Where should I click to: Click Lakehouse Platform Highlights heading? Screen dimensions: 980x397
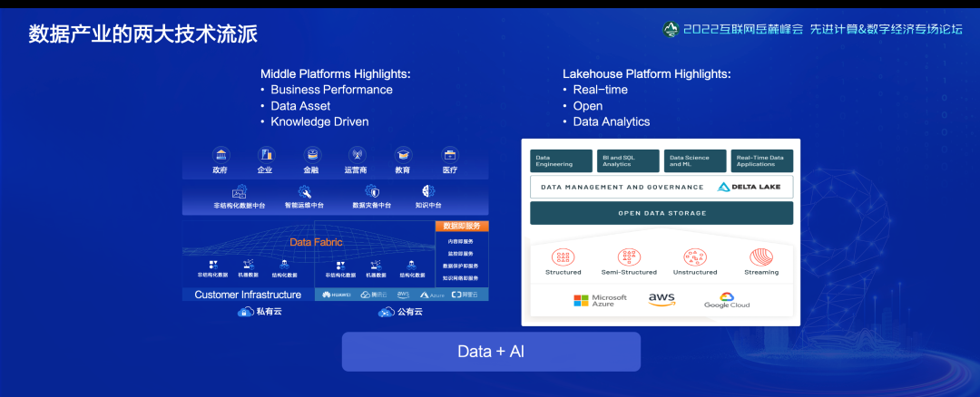tap(647, 73)
